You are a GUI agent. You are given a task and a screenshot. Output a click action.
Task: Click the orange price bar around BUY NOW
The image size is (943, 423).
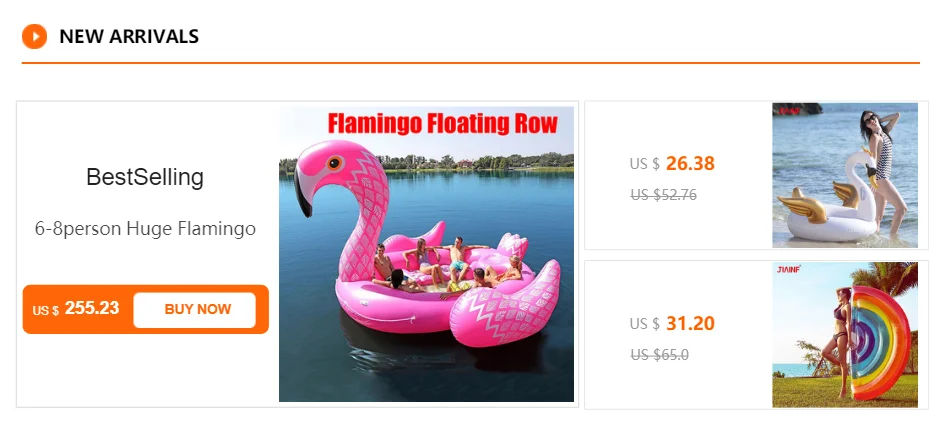coord(146,309)
